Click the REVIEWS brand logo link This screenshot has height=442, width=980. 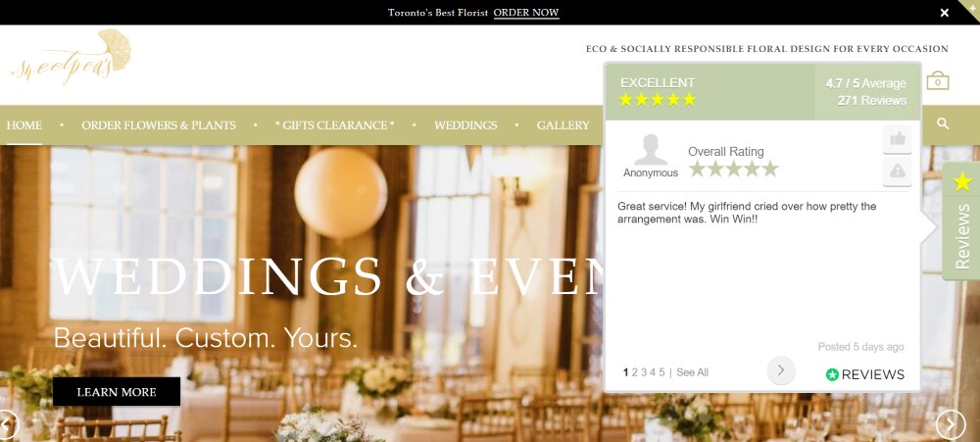point(865,374)
